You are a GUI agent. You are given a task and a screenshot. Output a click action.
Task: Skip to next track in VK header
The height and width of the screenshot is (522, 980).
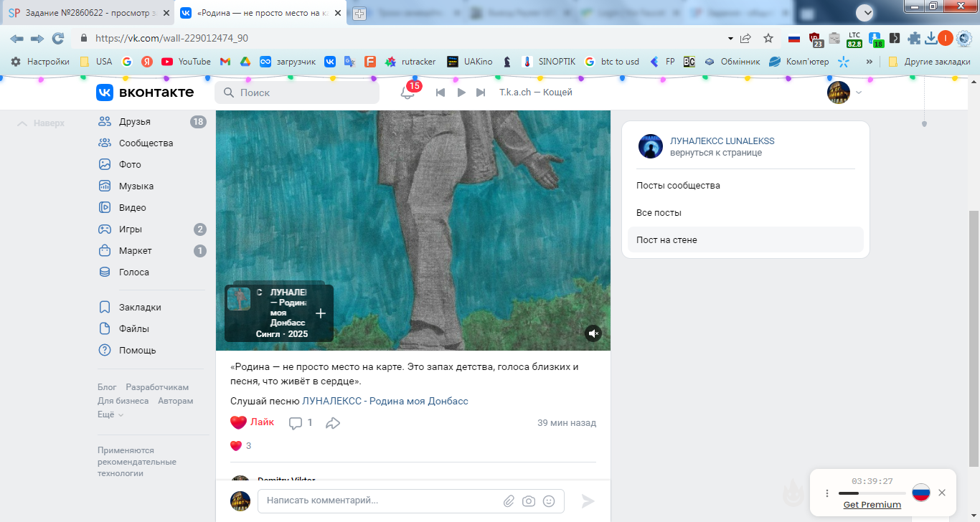(x=481, y=92)
